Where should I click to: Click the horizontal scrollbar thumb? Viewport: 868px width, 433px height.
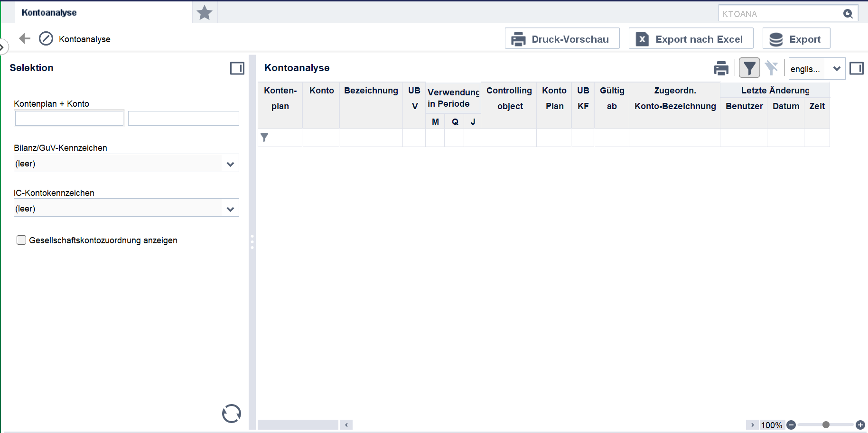pos(298,424)
